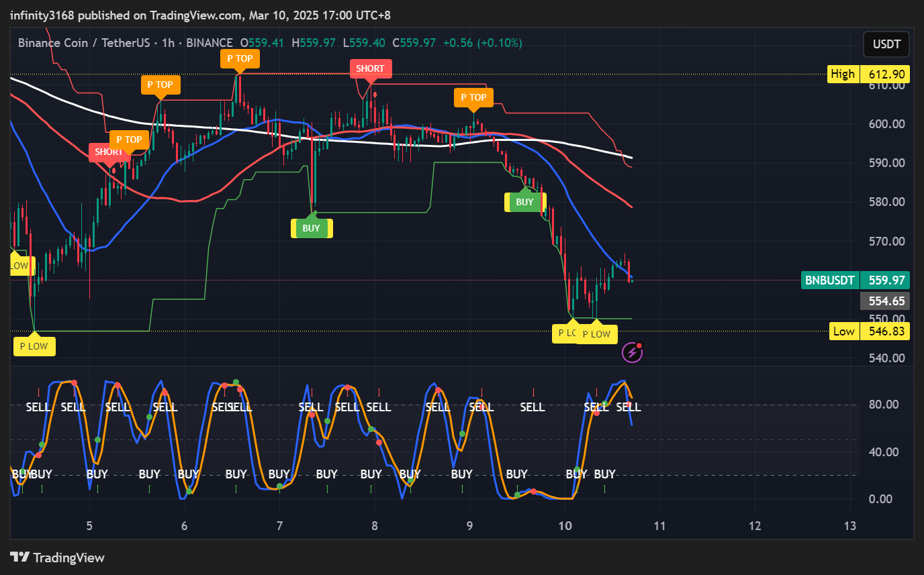Click date 12 on the time axis
The height and width of the screenshot is (575, 924).
(x=755, y=525)
